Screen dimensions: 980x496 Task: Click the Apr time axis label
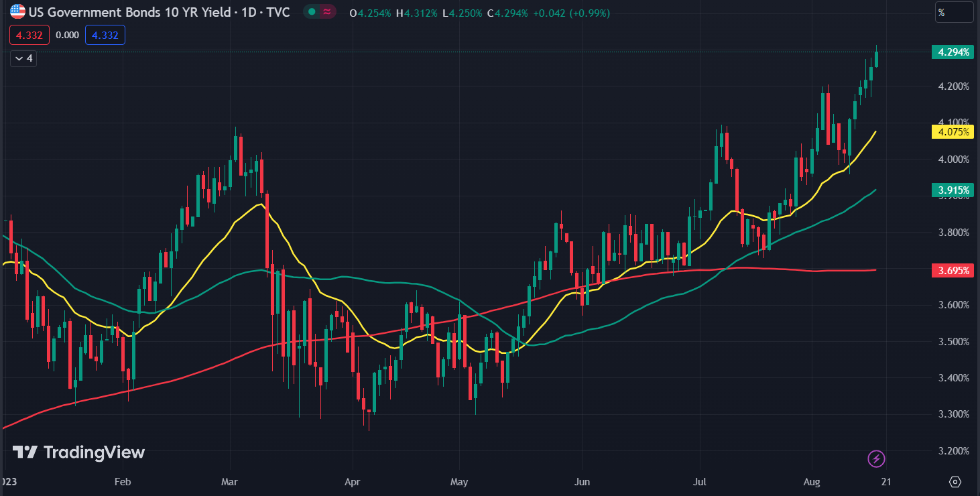click(351, 481)
